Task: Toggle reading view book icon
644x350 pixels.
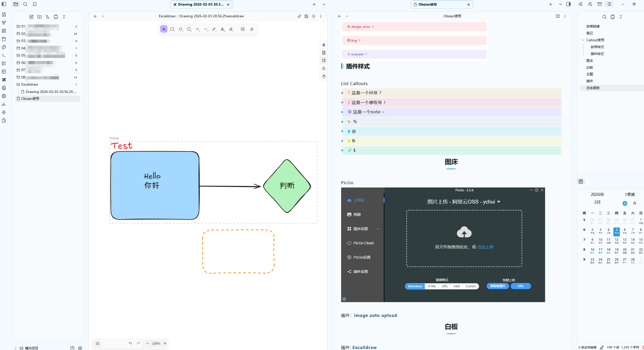Action: 558,16
